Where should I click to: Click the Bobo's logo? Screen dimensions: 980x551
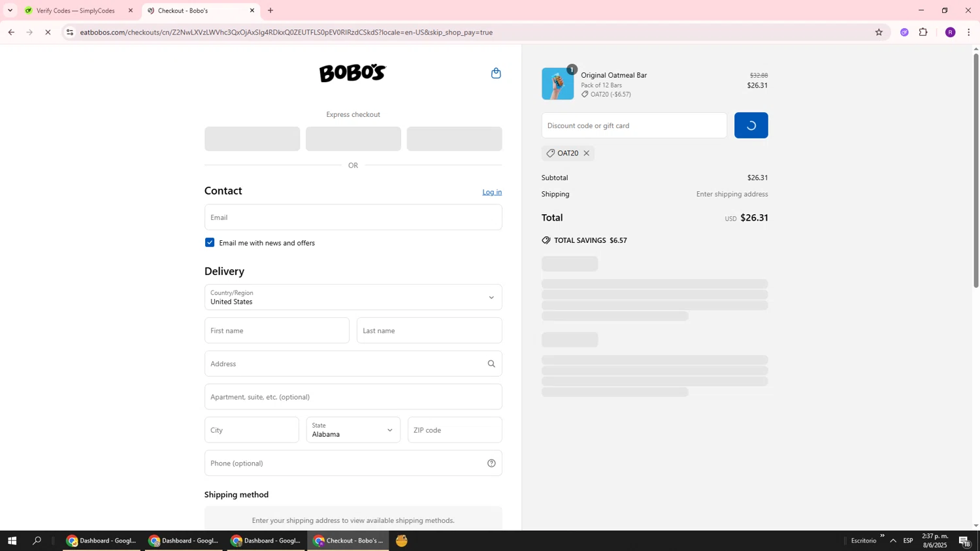353,73
